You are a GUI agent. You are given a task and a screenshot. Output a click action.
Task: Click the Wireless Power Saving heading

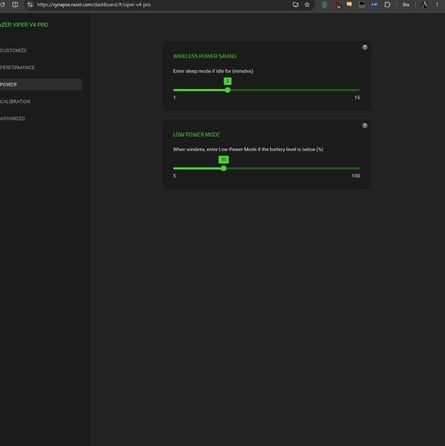[205, 56]
